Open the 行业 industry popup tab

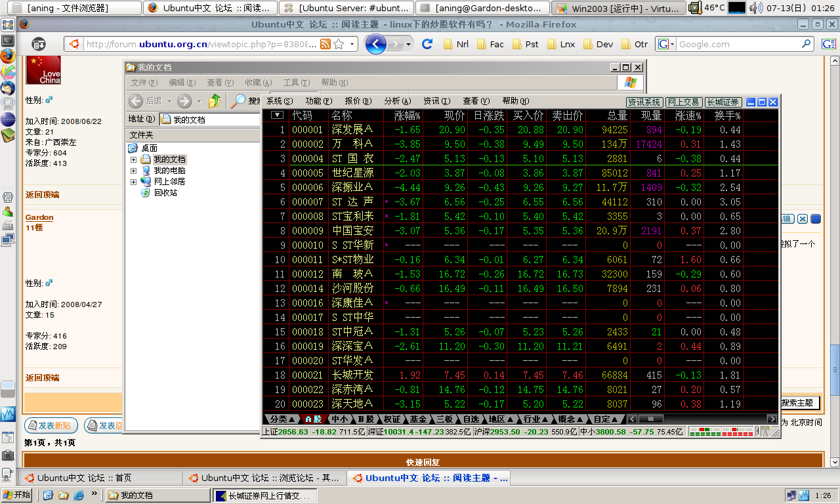point(536,419)
